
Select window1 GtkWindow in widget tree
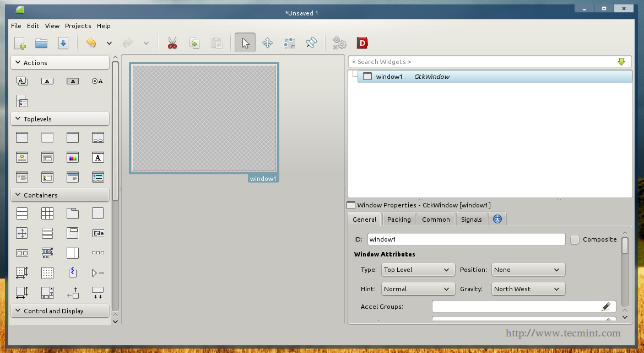click(413, 77)
